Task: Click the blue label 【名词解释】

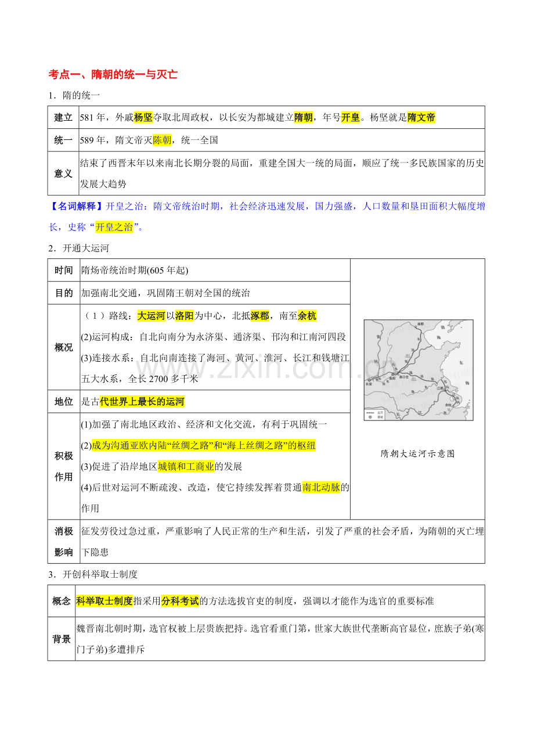Action: tap(77, 206)
